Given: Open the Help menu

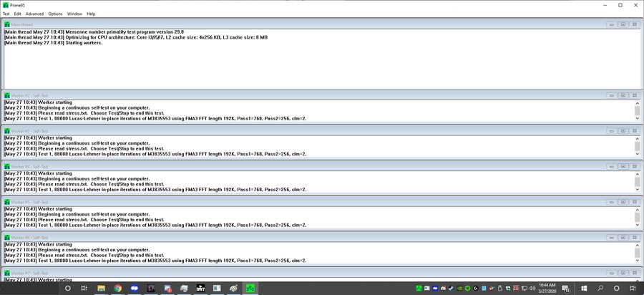Looking at the screenshot, I should [x=91, y=14].
